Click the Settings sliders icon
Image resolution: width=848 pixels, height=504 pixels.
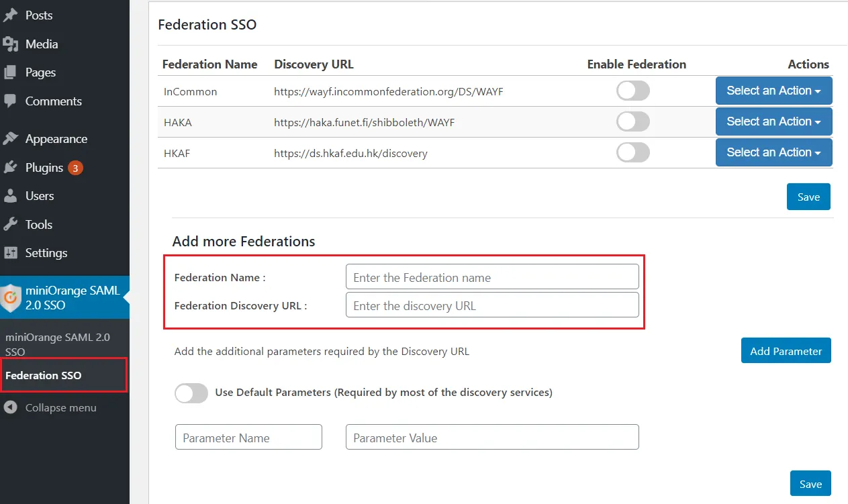(10, 253)
